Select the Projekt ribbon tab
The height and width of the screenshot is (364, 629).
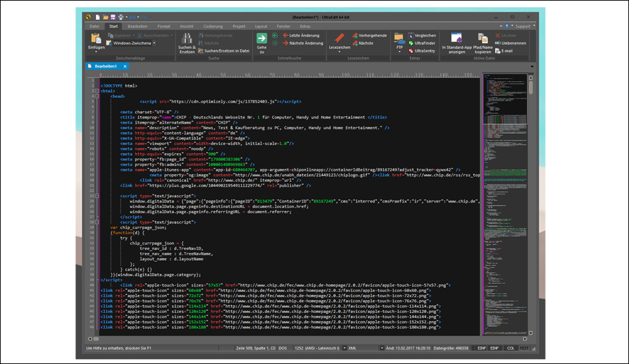coord(239,26)
